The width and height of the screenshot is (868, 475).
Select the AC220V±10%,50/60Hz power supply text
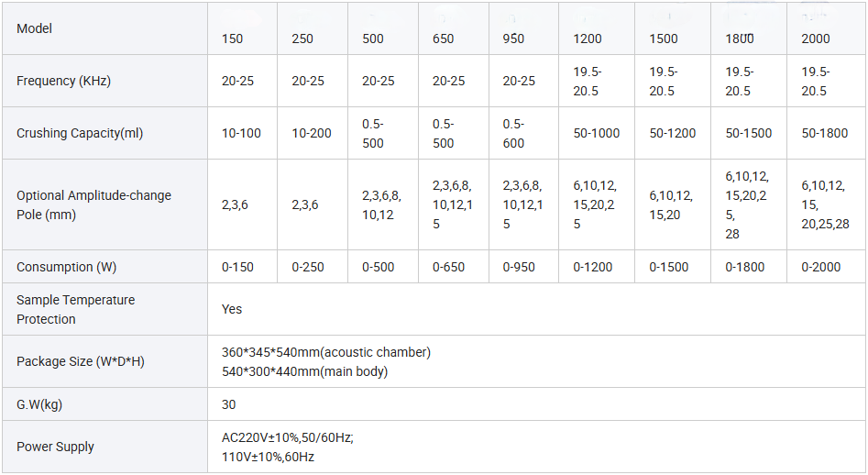pyautogui.click(x=288, y=437)
